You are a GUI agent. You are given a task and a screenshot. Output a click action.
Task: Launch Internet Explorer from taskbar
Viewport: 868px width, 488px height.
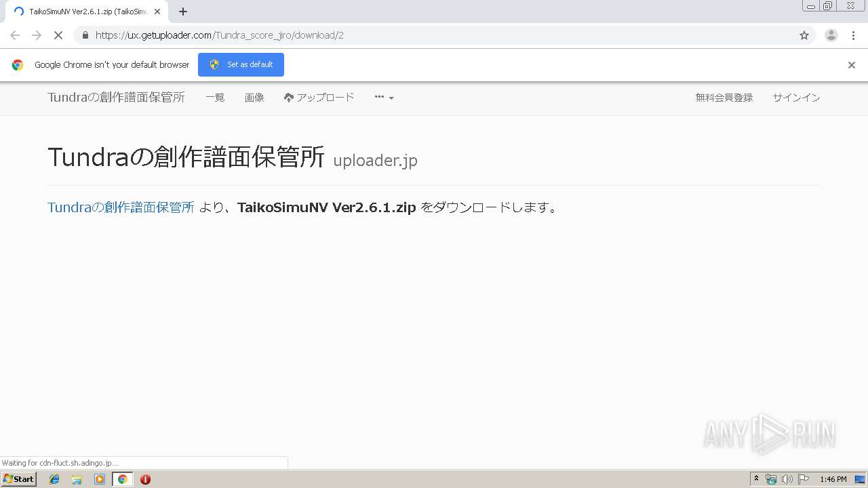(x=54, y=479)
